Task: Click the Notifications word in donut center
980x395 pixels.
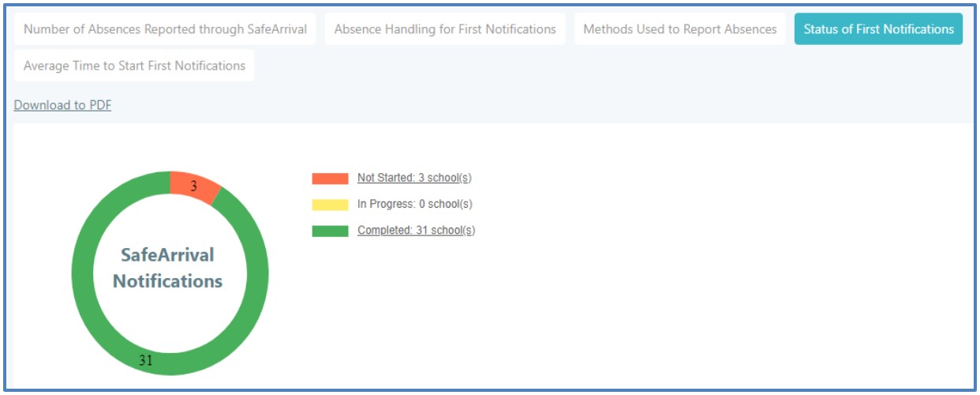Action: tap(167, 281)
